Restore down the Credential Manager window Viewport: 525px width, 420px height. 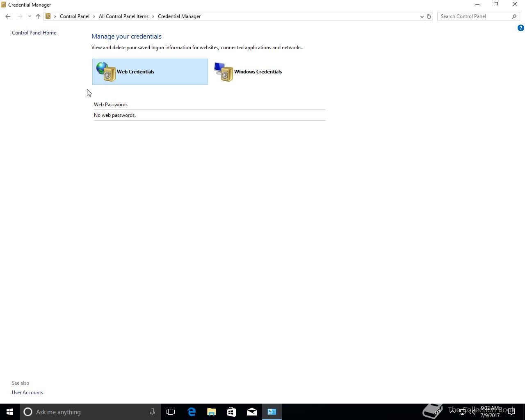[x=496, y=5]
